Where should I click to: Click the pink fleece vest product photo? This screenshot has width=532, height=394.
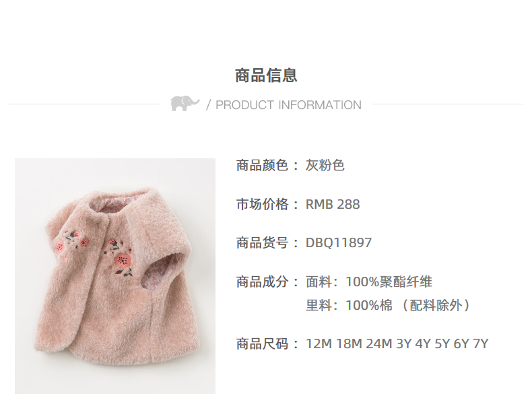click(115, 276)
